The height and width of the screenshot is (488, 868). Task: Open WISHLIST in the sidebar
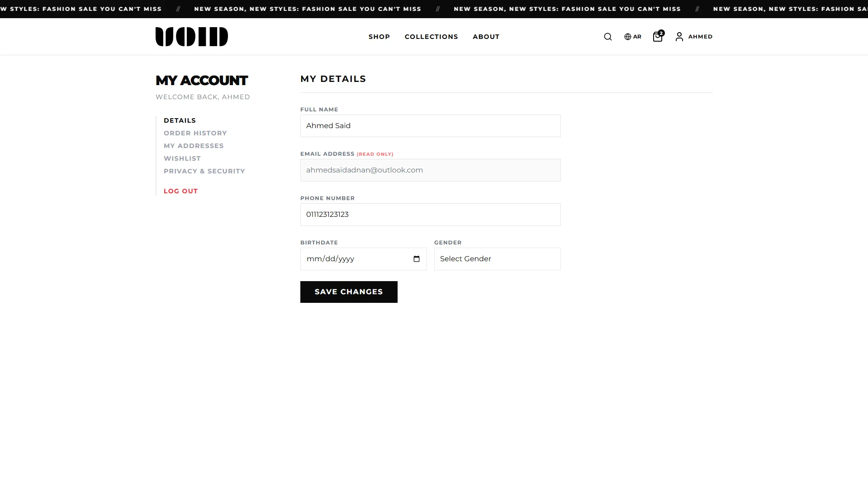click(182, 158)
